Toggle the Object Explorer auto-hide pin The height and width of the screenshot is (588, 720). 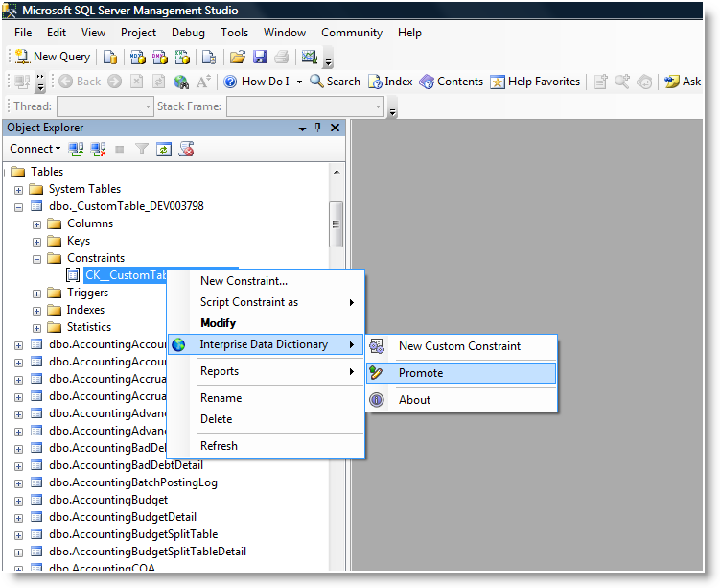(318, 128)
